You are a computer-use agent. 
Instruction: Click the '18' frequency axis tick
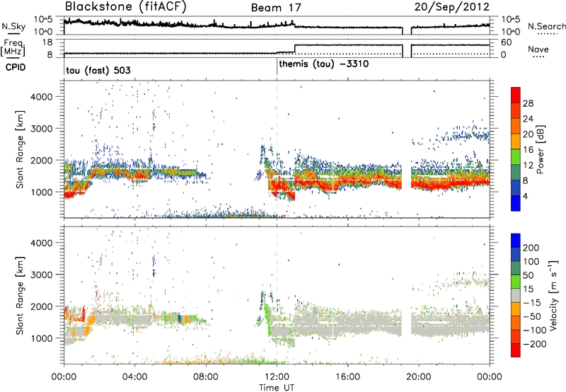tap(47, 42)
